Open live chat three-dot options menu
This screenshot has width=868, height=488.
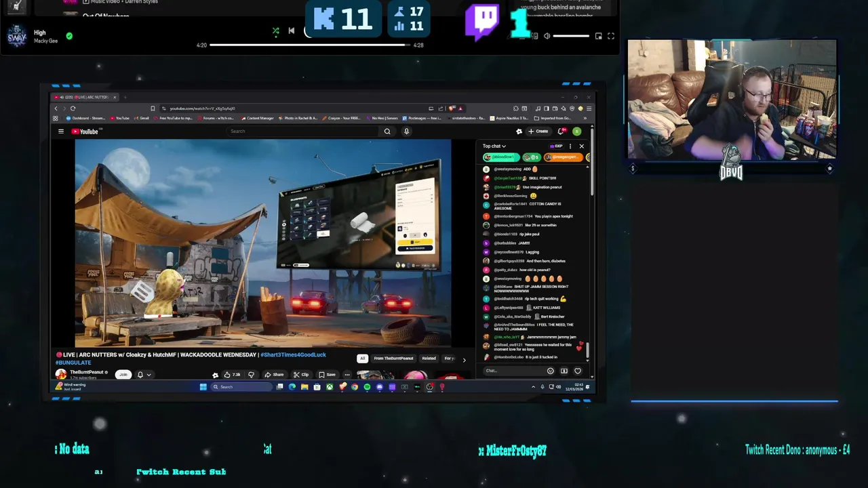(570, 146)
